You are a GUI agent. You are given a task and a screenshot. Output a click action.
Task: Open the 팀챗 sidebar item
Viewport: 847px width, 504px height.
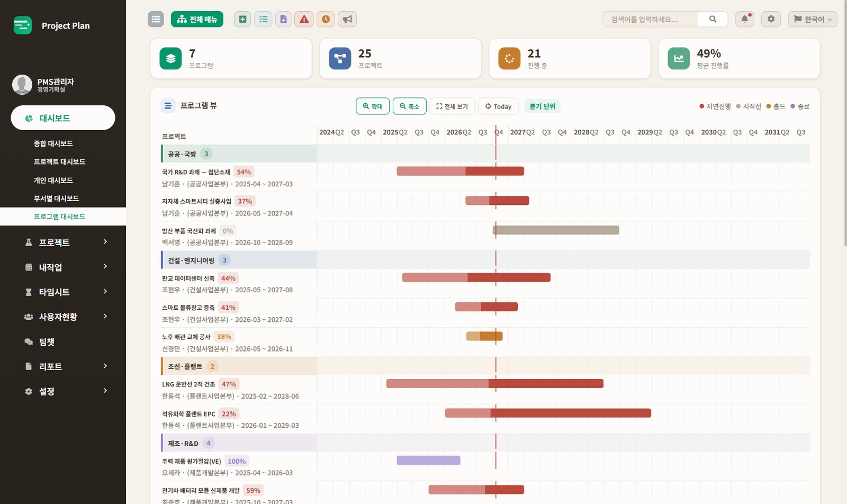click(63, 342)
